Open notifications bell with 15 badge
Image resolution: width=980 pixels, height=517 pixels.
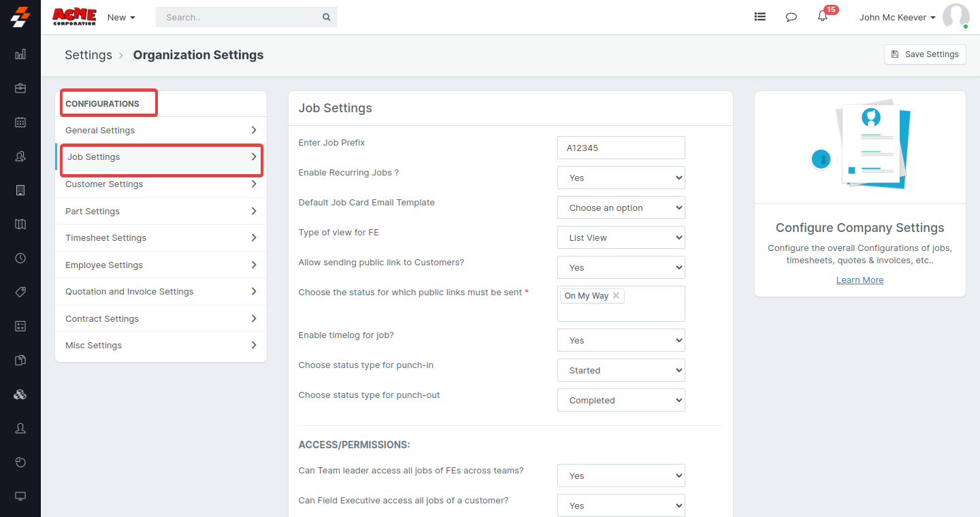(x=823, y=17)
